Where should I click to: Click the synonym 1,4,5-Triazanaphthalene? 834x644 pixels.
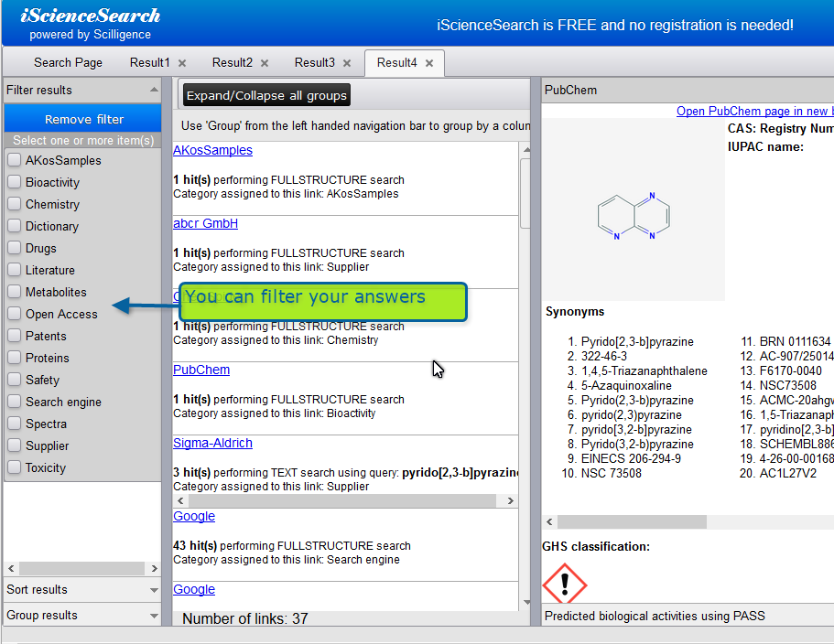[x=644, y=370]
